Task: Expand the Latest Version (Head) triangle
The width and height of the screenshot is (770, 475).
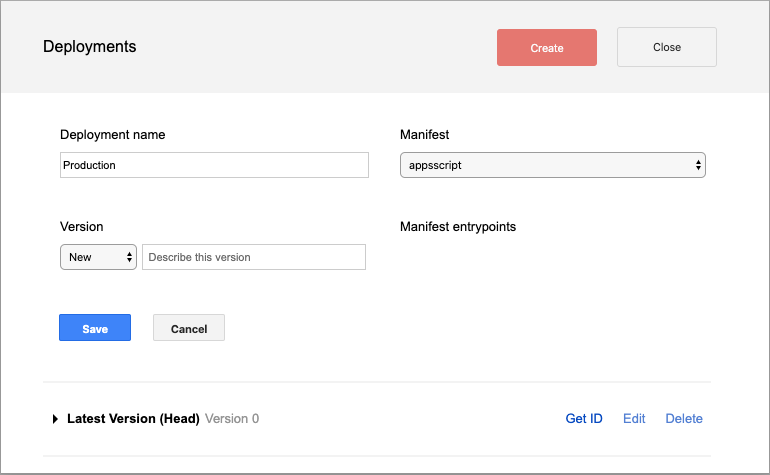Action: 55,419
